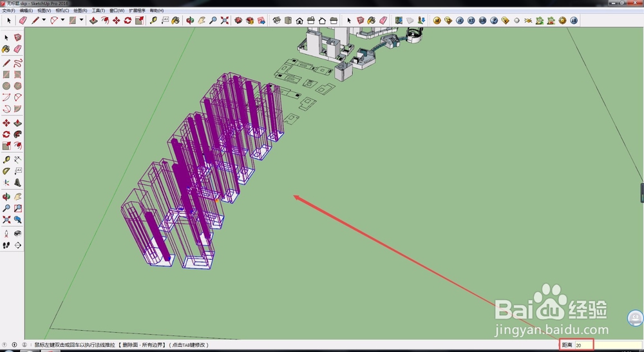This screenshot has width=644, height=352.
Task: Select the Section Plane tool in left toolbar
Action: coord(17,246)
